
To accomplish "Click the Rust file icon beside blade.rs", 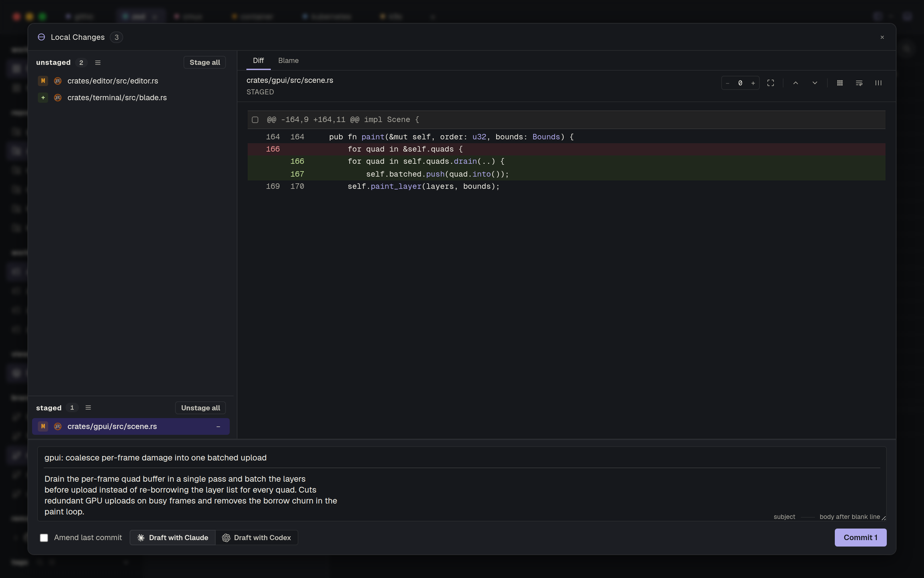I will (x=58, y=98).
